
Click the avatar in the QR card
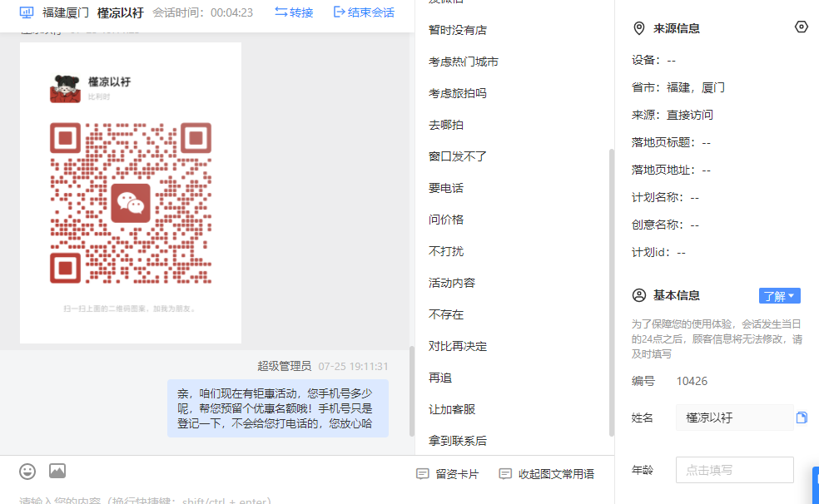65,88
